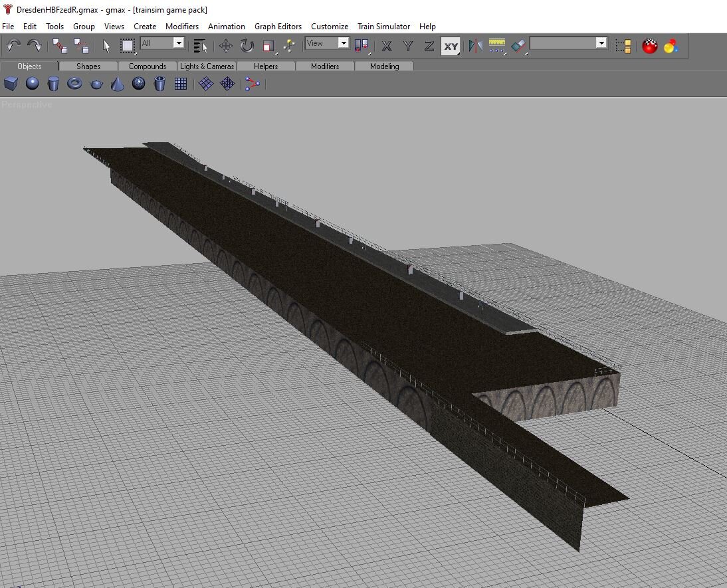
Task: Open the Graph Editors menu
Action: [278, 27]
